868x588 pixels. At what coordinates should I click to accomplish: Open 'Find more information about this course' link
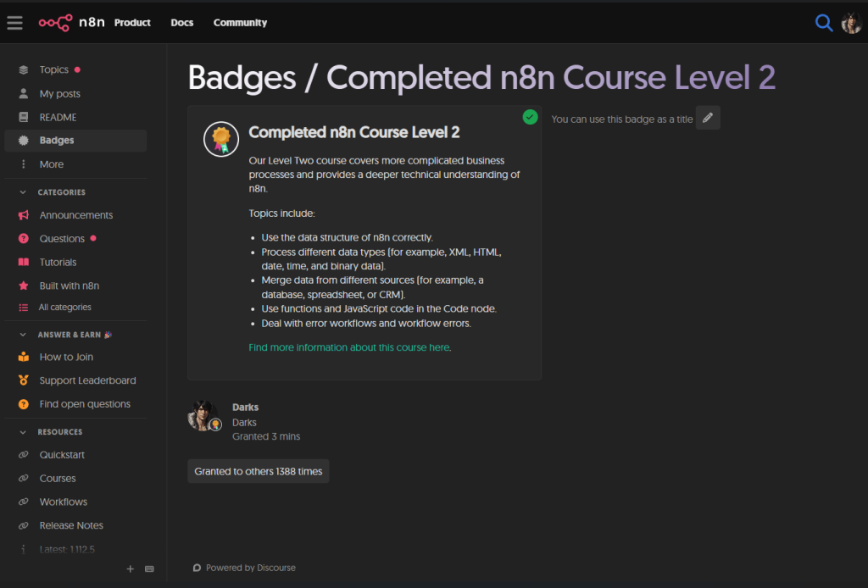click(x=348, y=347)
